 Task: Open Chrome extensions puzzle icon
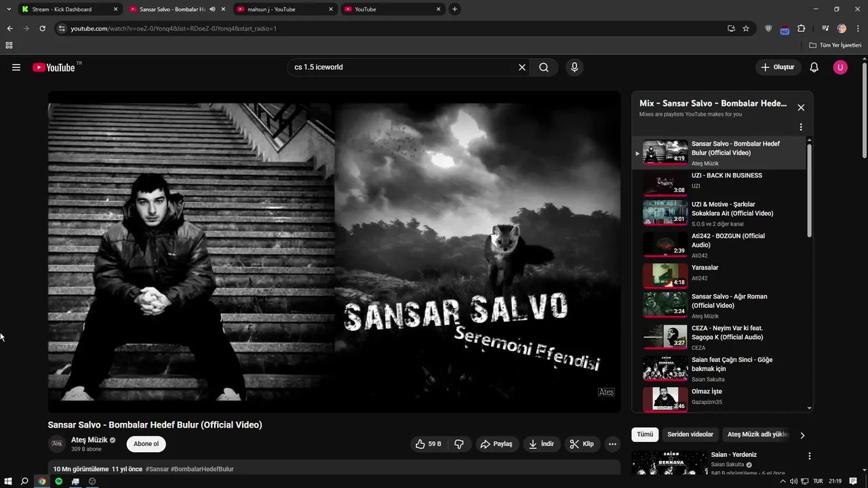coord(801,28)
